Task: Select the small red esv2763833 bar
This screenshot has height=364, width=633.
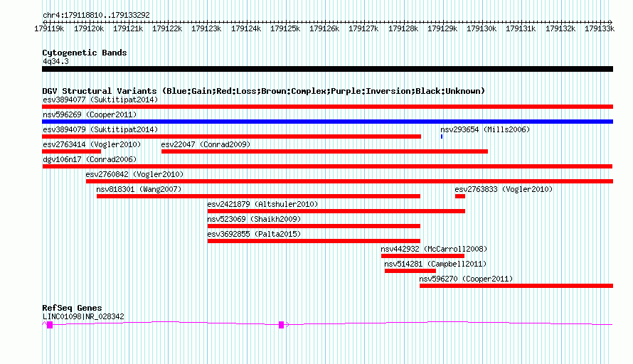Action: pos(460,196)
